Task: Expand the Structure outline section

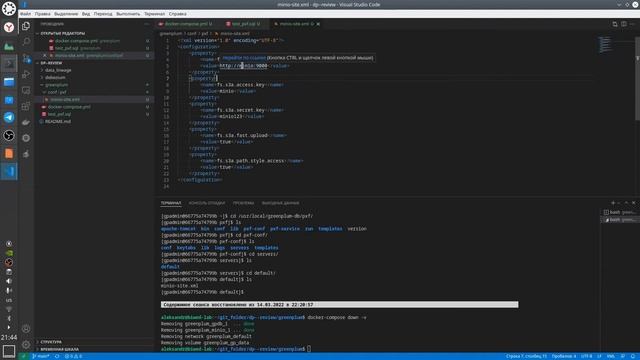Action: tap(51, 342)
